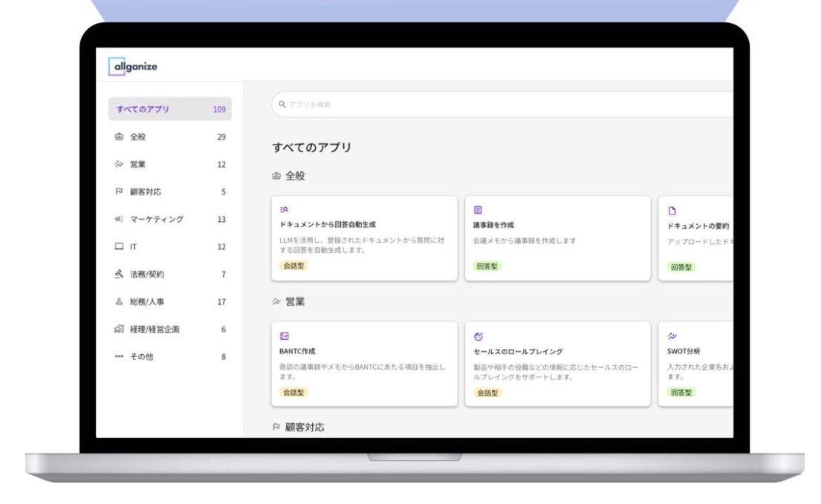The image size is (821, 504).
Task: Click the 会話型 tag on BANTC作成 card
Action: (x=291, y=393)
